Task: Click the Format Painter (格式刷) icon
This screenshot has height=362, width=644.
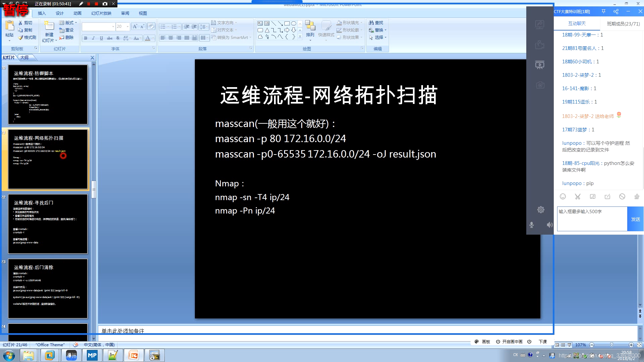Action: [21, 38]
